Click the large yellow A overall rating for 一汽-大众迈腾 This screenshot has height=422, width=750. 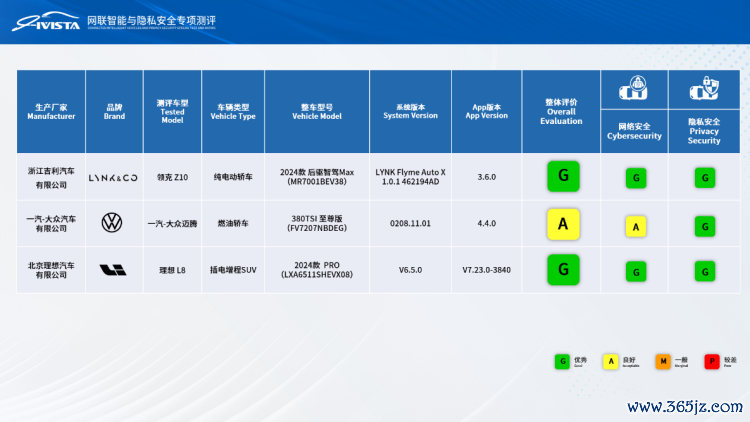pos(563,224)
